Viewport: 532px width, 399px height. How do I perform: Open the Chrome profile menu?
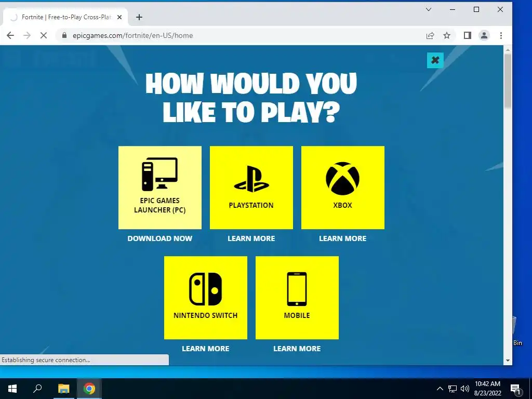(484, 35)
